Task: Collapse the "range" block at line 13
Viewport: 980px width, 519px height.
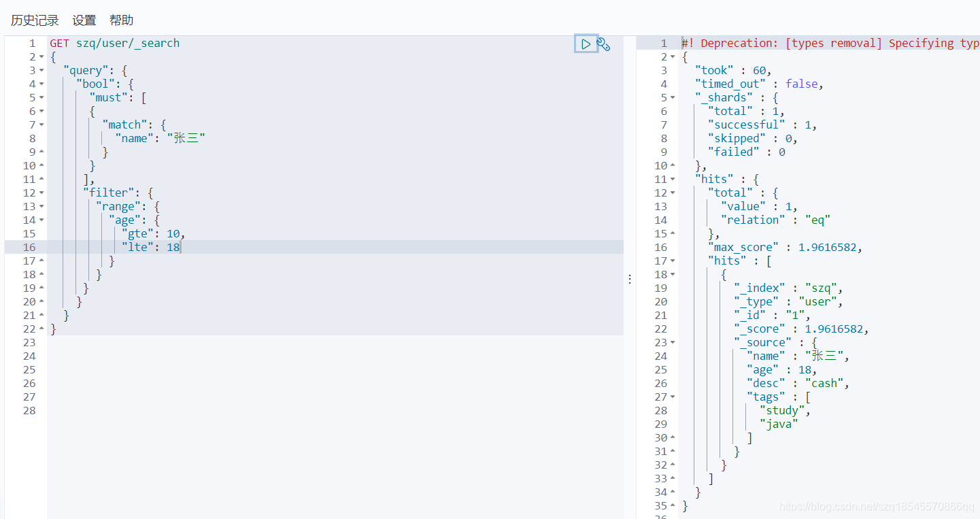Action: (41, 207)
